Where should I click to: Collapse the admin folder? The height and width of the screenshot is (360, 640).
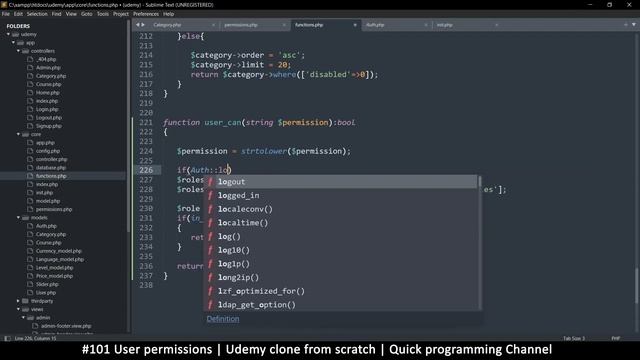[x=23, y=318]
